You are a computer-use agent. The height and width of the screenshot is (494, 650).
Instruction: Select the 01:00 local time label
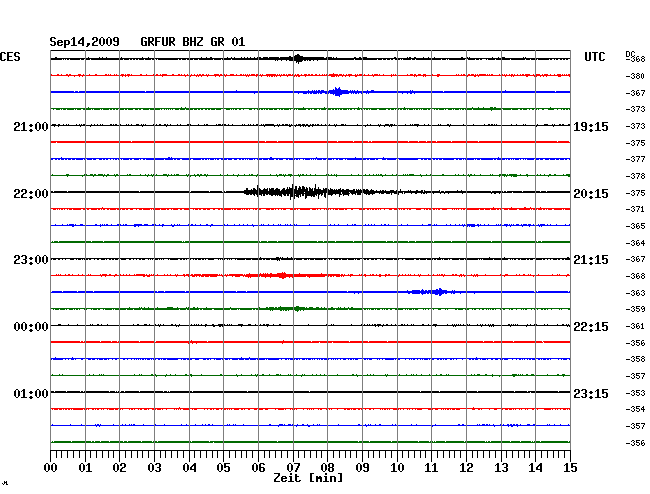point(31,393)
